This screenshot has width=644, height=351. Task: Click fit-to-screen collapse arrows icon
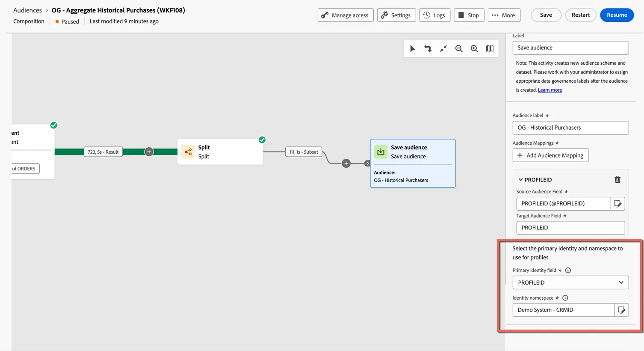point(443,49)
